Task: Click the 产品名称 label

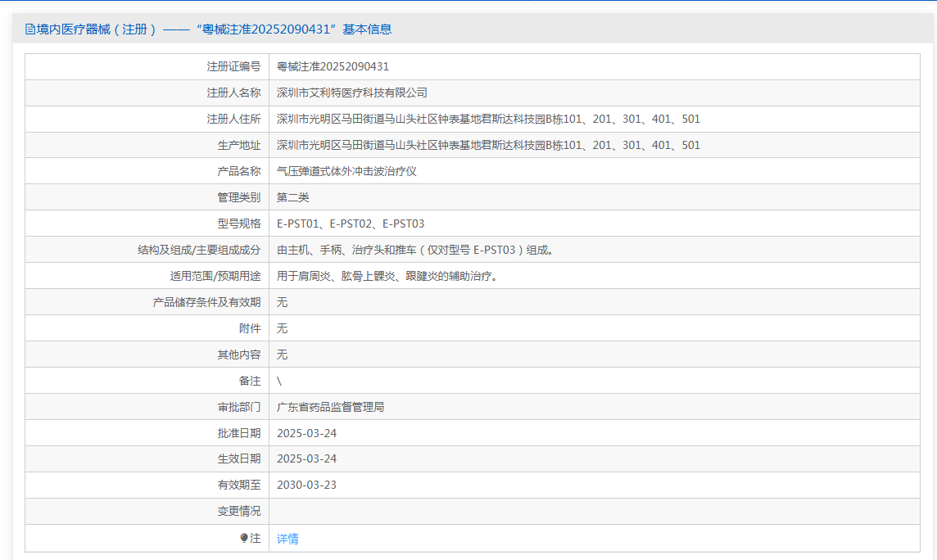Action: [239, 171]
